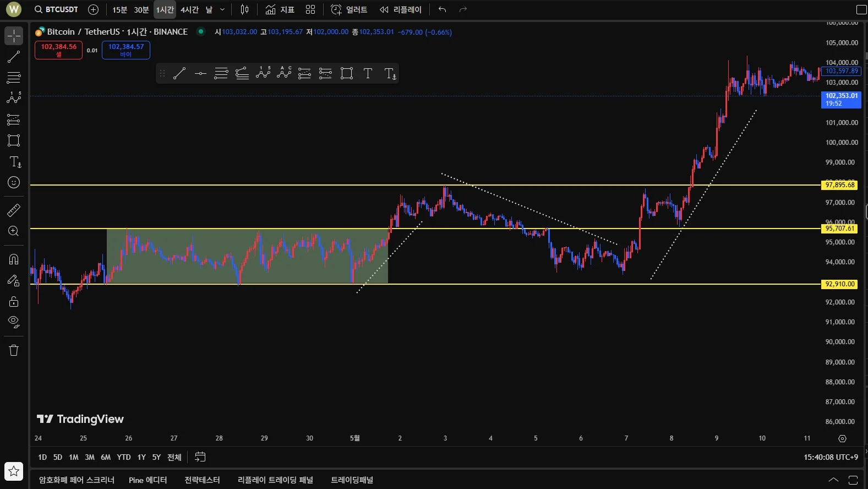Open the Fibonacci retracement tool group
Screen dimensions: 868x489
click(14, 78)
